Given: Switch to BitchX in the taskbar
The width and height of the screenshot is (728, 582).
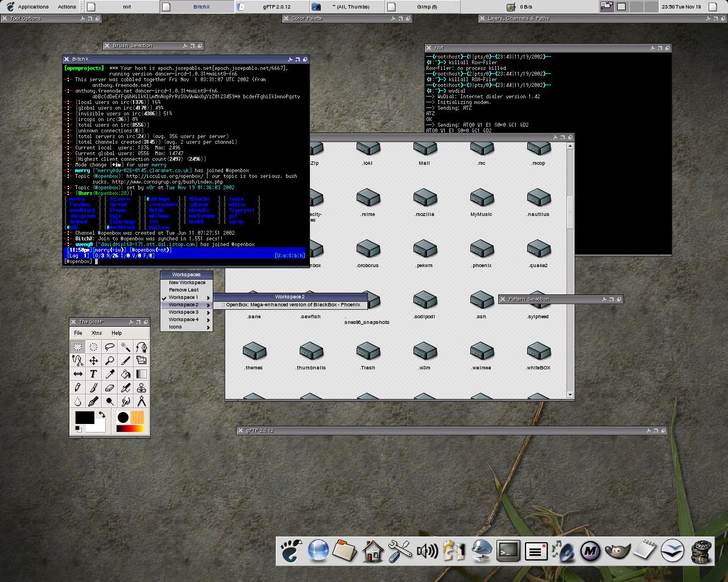Looking at the screenshot, I should click(197, 7).
